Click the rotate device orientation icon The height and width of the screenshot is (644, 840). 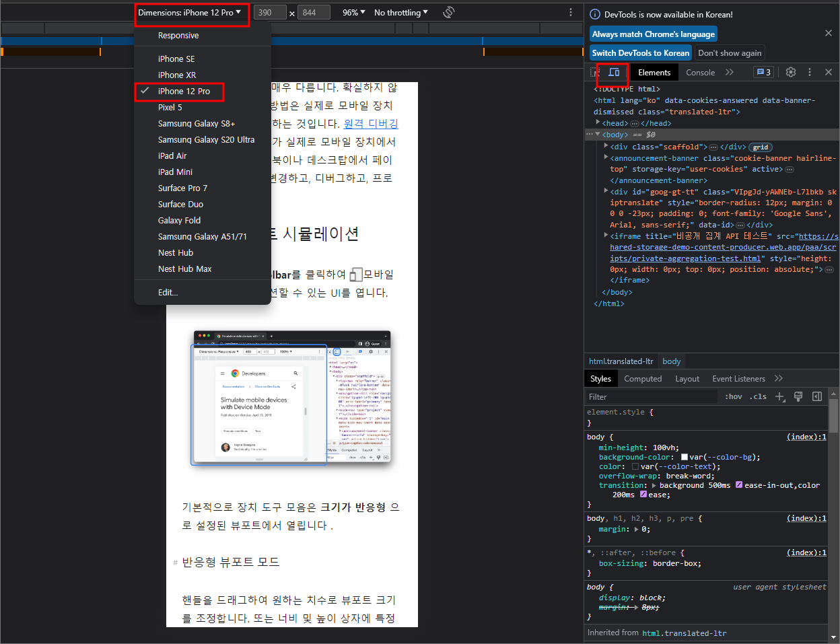pos(449,12)
